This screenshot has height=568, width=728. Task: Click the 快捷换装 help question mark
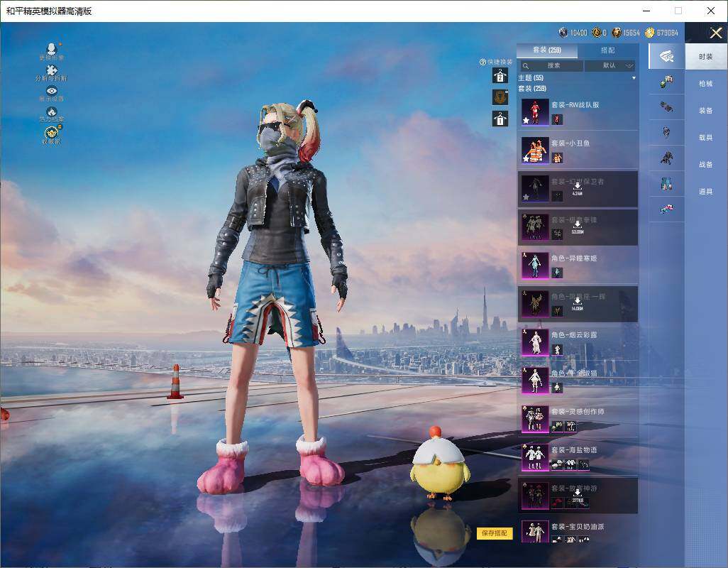pyautogui.click(x=483, y=62)
